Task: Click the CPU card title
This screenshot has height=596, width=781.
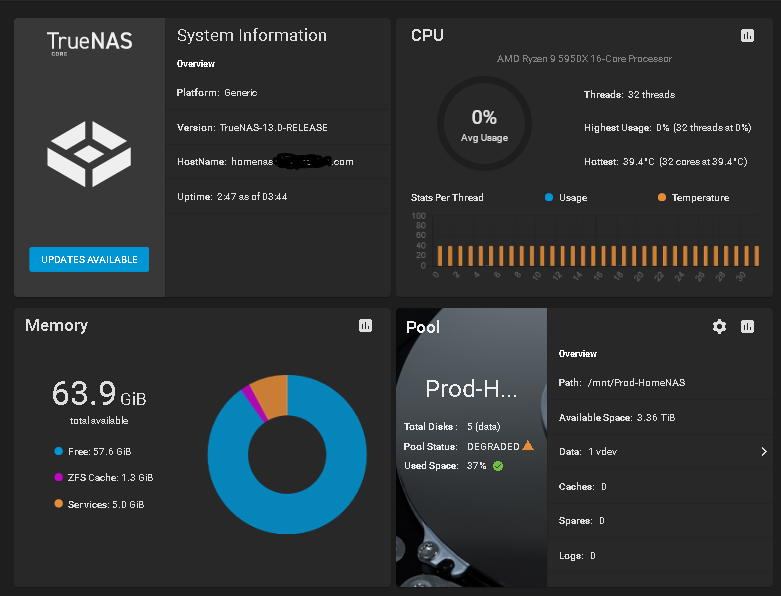Action: [427, 35]
